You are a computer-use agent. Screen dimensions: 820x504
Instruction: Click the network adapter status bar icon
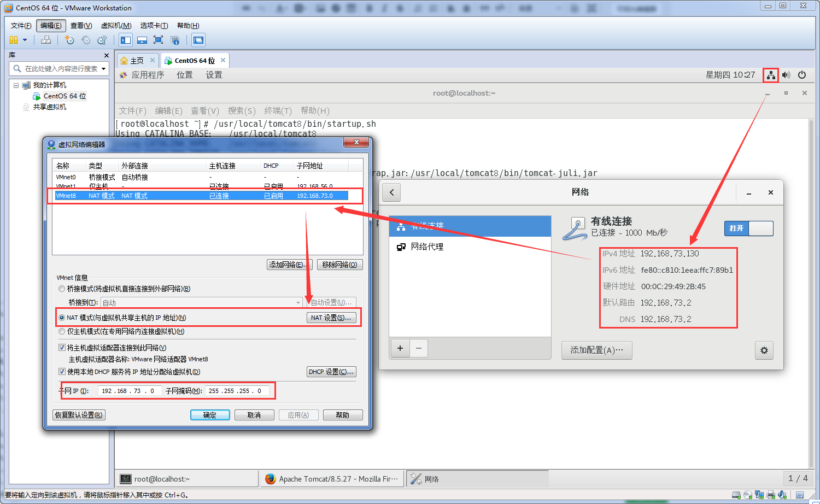click(759, 495)
